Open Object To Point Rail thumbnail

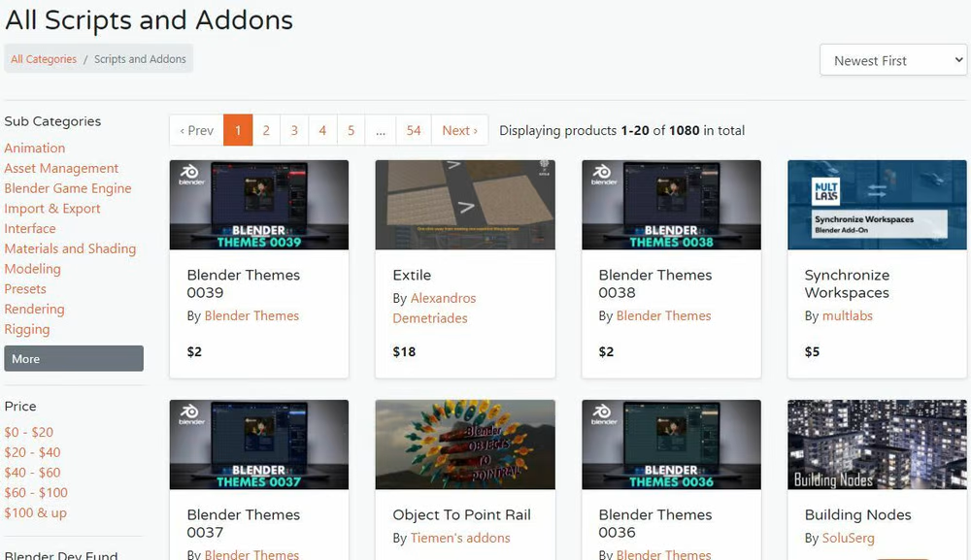pyautogui.click(x=465, y=445)
